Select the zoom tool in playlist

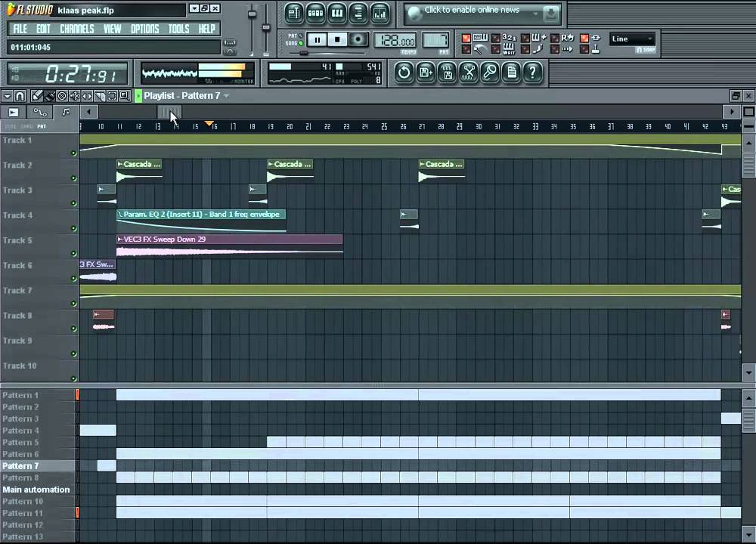125,96
